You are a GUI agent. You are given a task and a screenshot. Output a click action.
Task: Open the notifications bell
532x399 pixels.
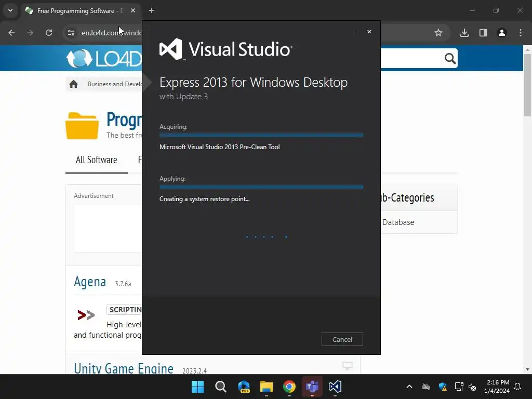click(518, 387)
